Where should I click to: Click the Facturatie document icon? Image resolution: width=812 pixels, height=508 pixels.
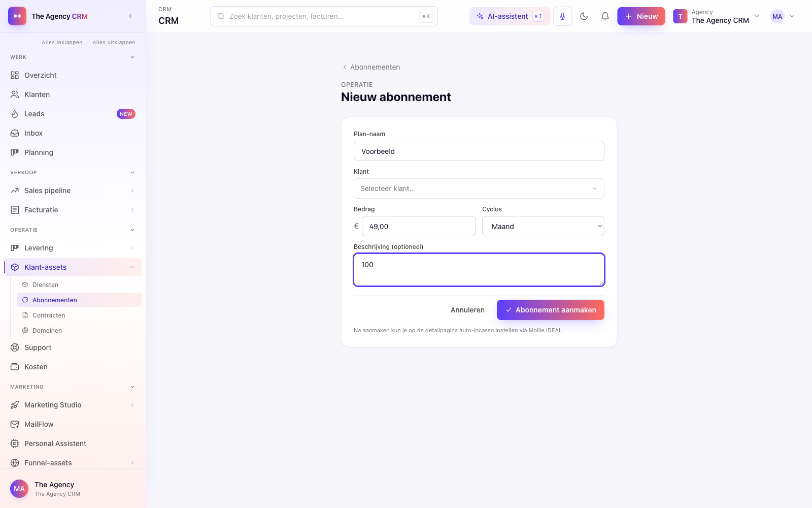coord(15,210)
